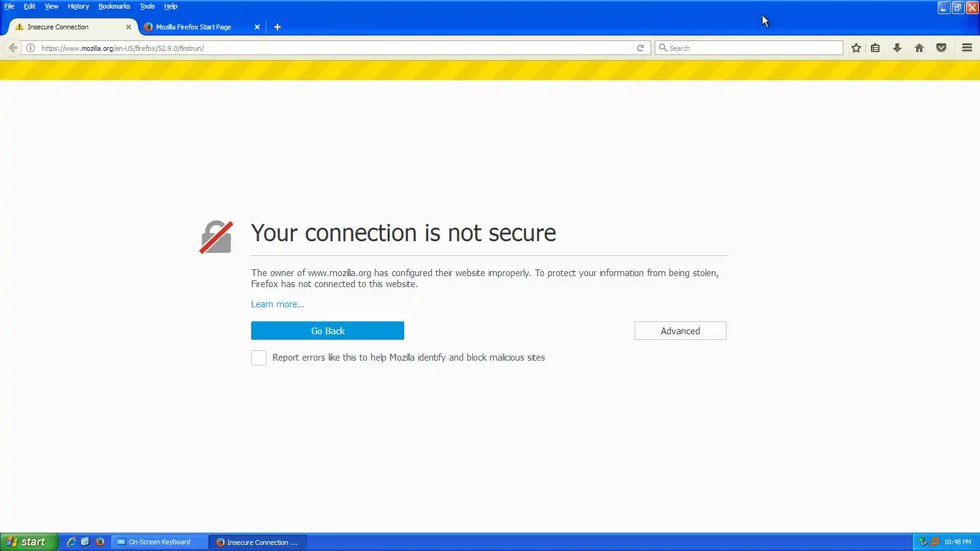Focus the URL address bar

(x=334, y=48)
